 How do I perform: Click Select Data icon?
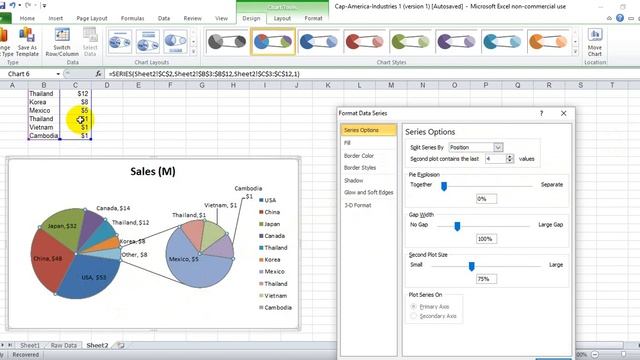point(90,42)
